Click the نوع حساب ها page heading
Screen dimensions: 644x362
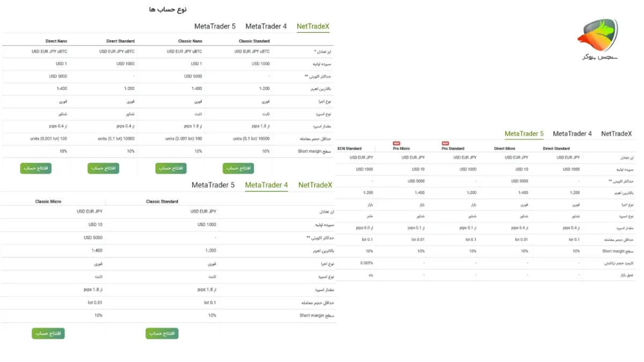point(168,9)
